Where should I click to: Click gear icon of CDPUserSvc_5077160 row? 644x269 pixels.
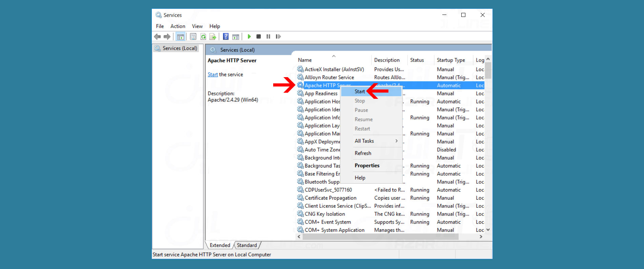click(x=300, y=190)
